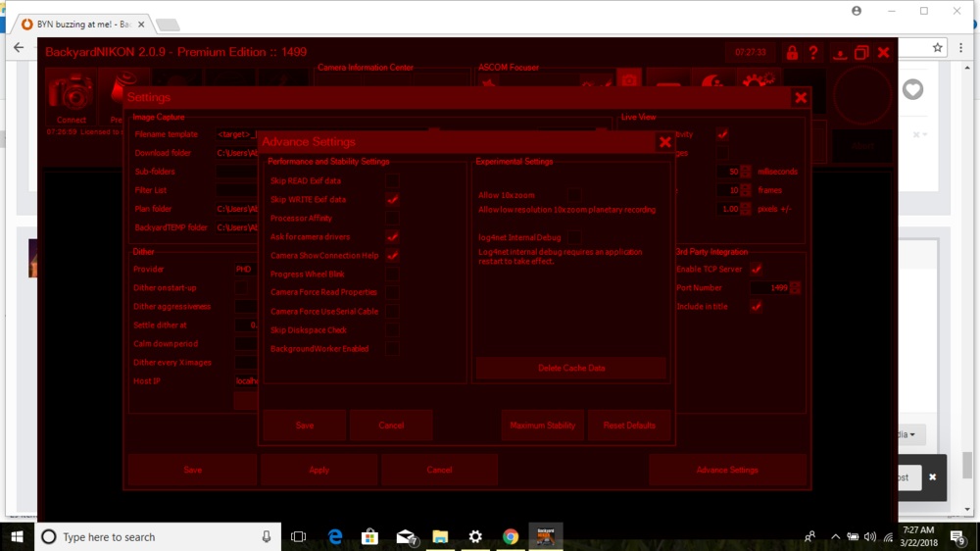Open File Explorer from the taskbar
Screen dimensions: 980x551
point(440,536)
